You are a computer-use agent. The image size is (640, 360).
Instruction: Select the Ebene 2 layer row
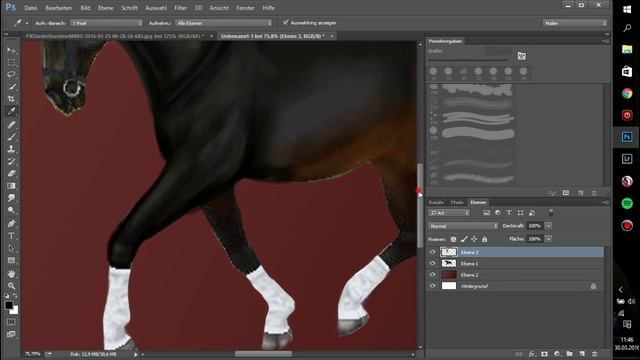click(515, 275)
